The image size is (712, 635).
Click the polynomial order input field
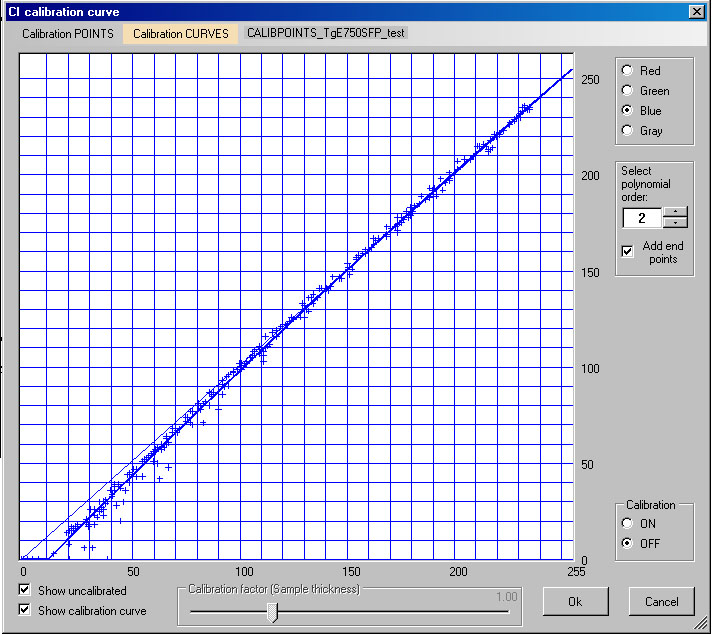click(x=642, y=218)
